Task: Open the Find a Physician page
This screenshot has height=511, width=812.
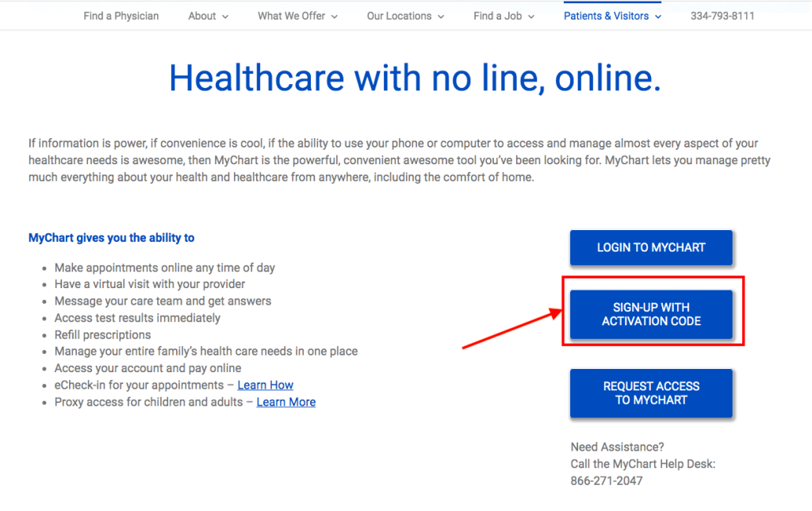Action: coord(121,16)
